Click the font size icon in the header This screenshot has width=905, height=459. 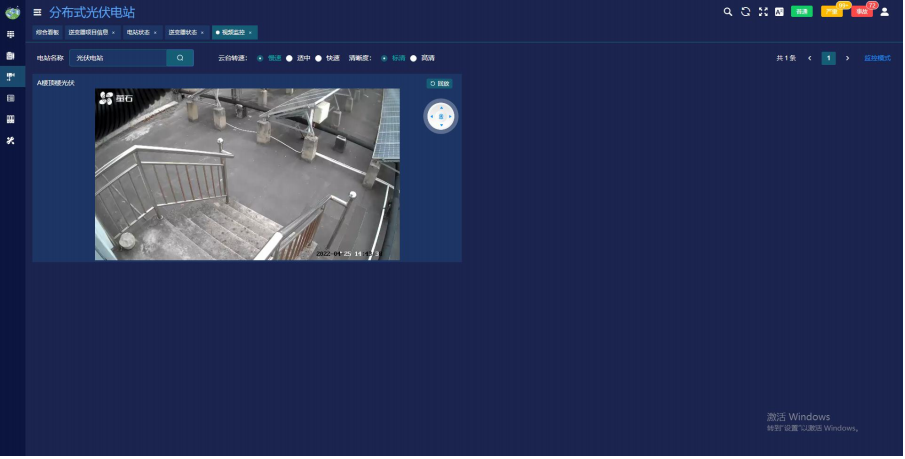(x=779, y=12)
